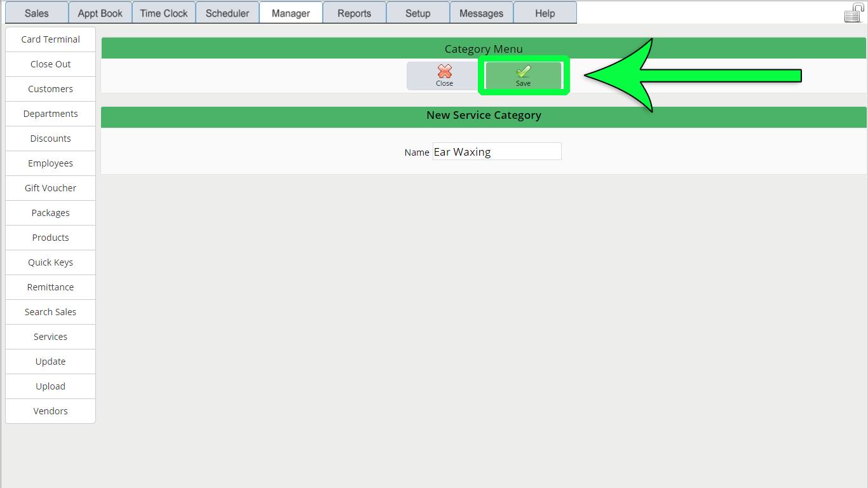This screenshot has height=488, width=868.
Task: Click the Name label beside the field
Action: click(417, 152)
